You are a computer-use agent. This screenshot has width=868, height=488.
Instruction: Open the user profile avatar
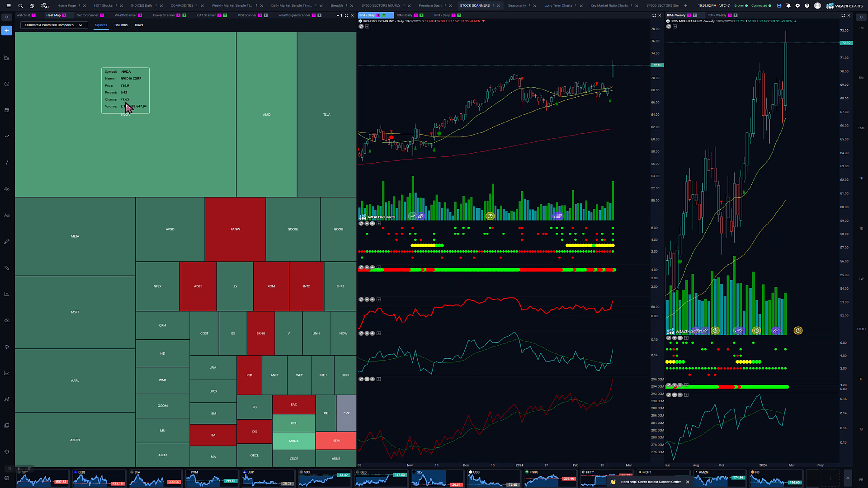tap(817, 6)
